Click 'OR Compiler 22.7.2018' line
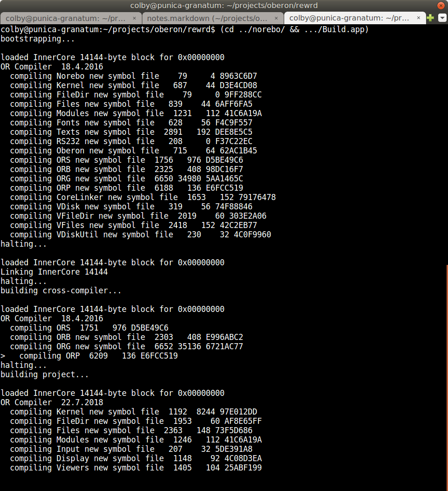 52,403
